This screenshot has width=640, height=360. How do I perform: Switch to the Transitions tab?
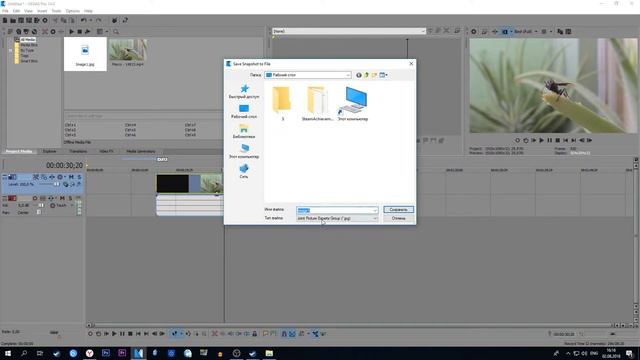tap(78, 151)
